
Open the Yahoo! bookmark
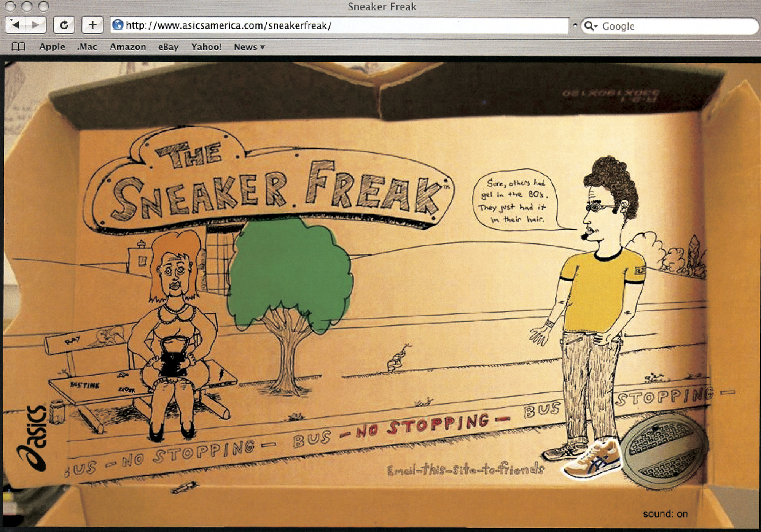point(206,47)
